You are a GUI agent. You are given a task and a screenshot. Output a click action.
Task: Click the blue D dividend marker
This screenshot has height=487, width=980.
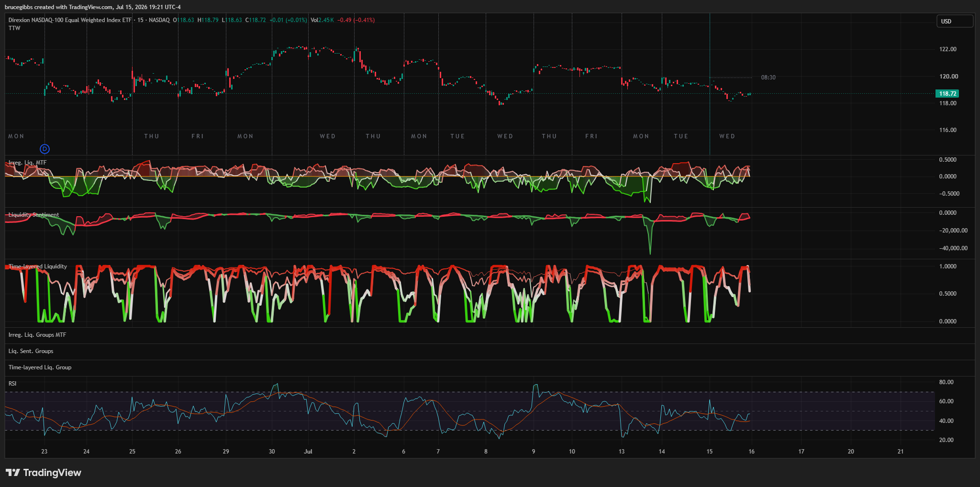45,149
